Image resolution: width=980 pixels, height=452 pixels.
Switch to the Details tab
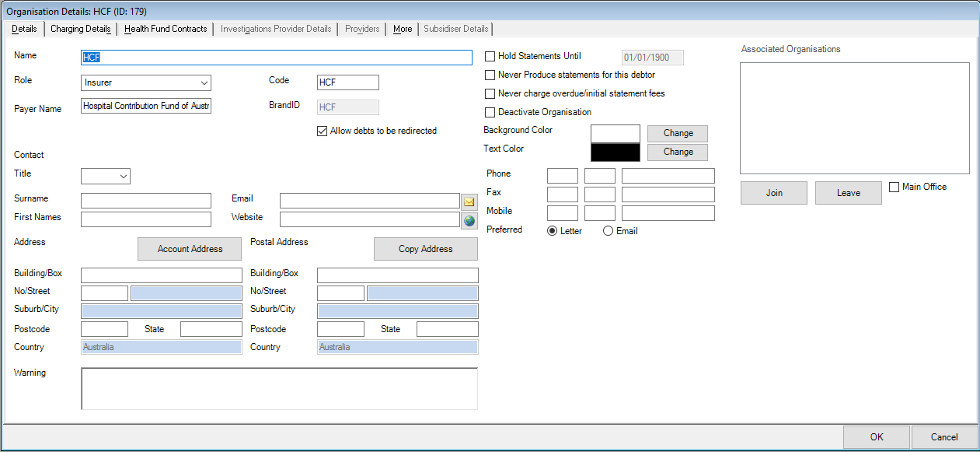(24, 29)
